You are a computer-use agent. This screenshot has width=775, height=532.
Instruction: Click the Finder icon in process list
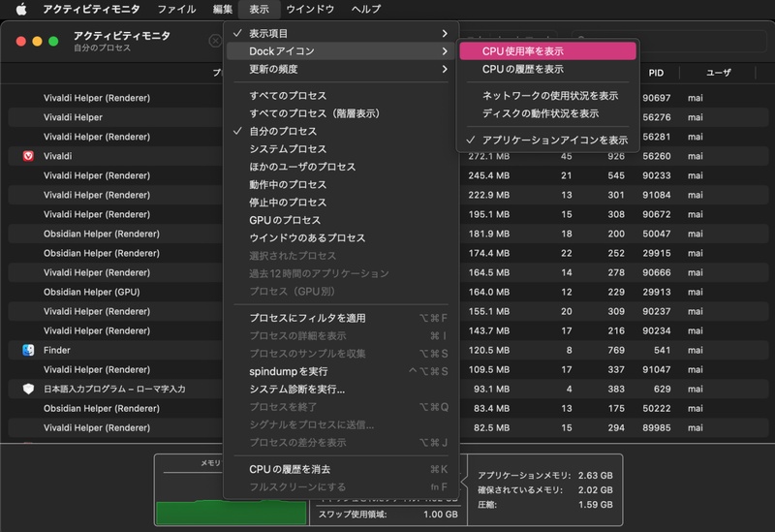tap(28, 350)
